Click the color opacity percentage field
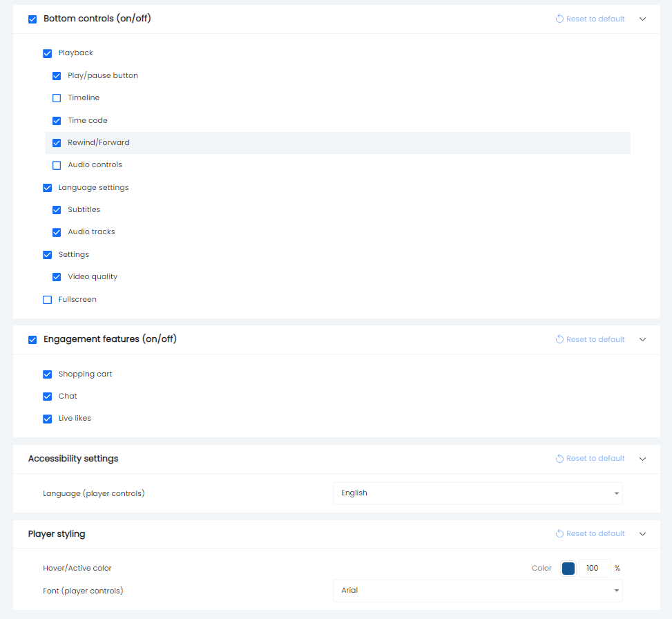 595,568
